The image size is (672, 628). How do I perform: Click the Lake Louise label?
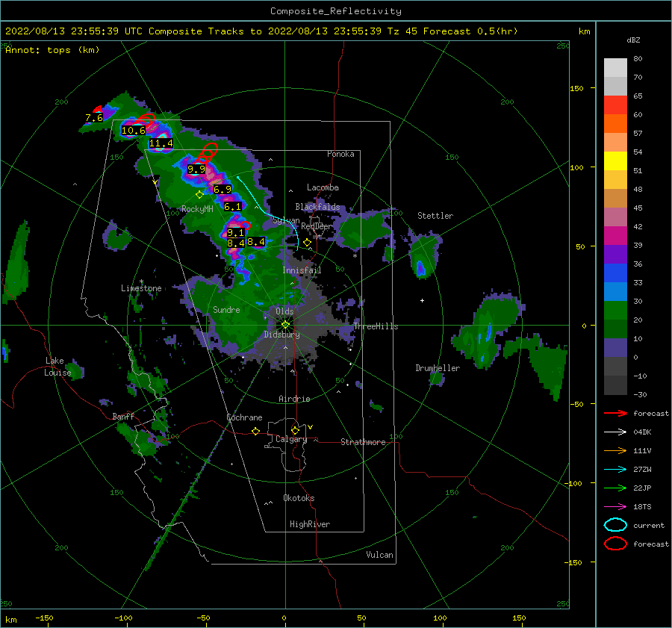tap(57, 367)
